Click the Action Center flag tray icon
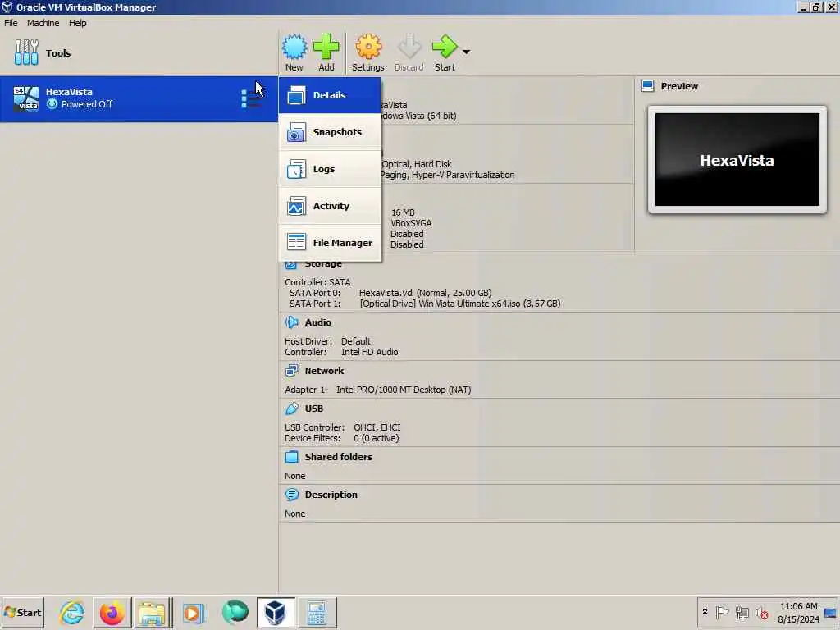 tap(722, 612)
